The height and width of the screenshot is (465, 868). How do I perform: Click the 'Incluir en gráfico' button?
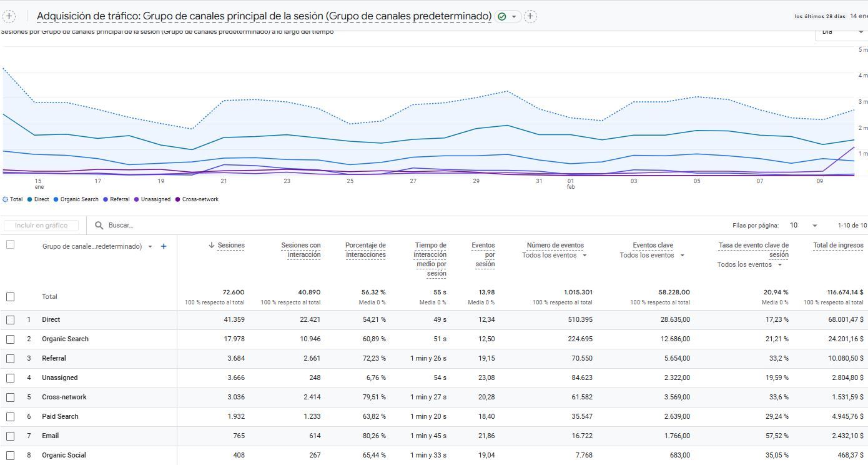pyautogui.click(x=41, y=225)
